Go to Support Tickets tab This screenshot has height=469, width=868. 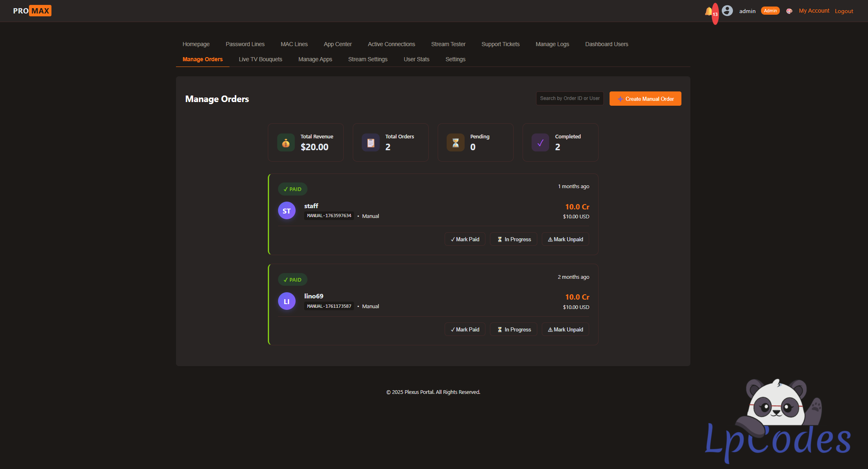(x=500, y=44)
